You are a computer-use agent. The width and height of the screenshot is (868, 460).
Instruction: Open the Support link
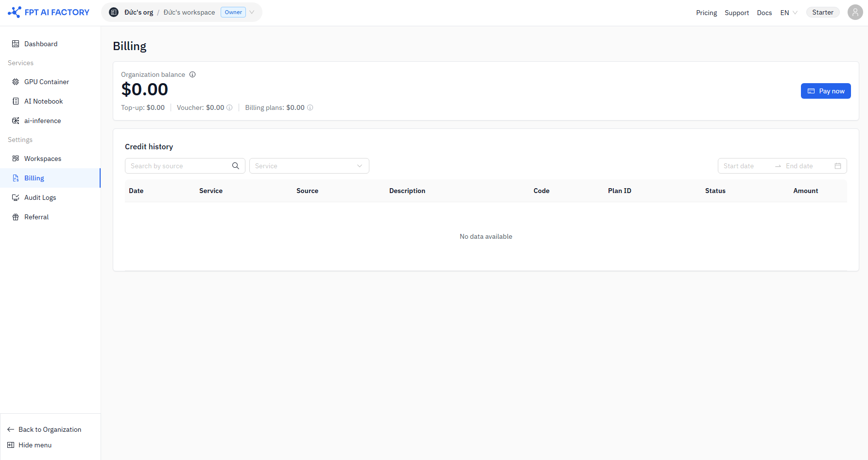click(x=737, y=13)
